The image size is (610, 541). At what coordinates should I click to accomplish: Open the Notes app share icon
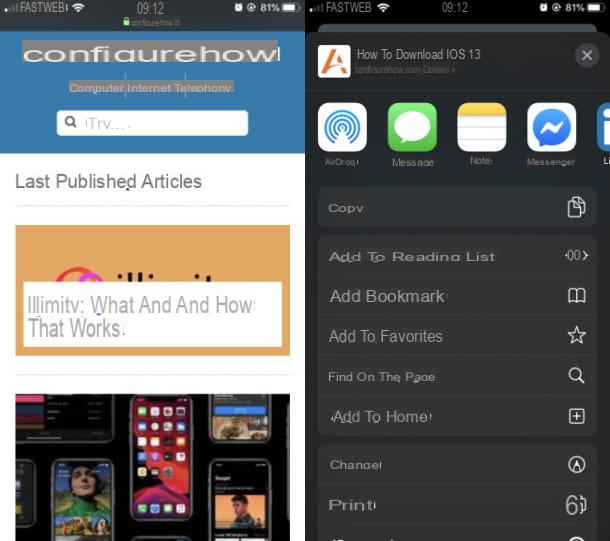tap(482, 127)
